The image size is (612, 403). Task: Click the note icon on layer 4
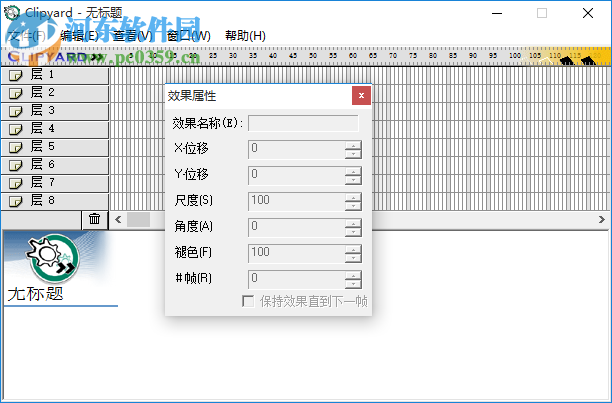[16, 129]
